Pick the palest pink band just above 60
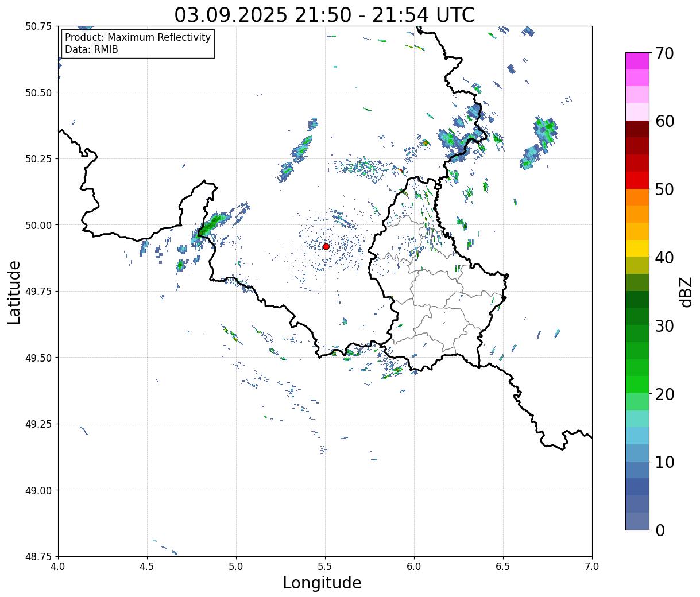 pyautogui.click(x=637, y=112)
